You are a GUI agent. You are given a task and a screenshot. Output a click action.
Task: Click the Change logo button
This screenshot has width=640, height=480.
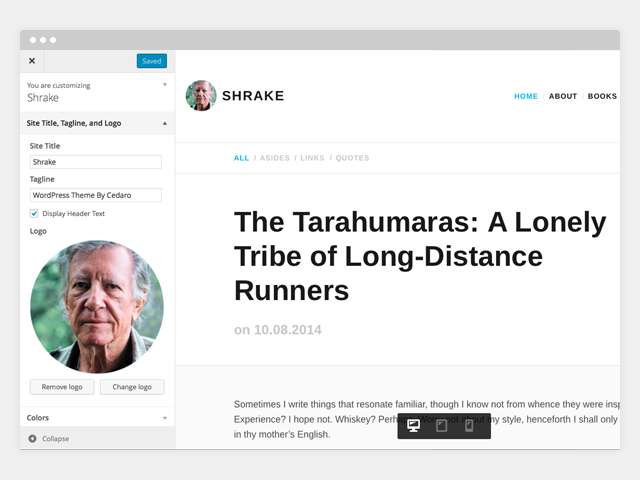[x=132, y=387]
